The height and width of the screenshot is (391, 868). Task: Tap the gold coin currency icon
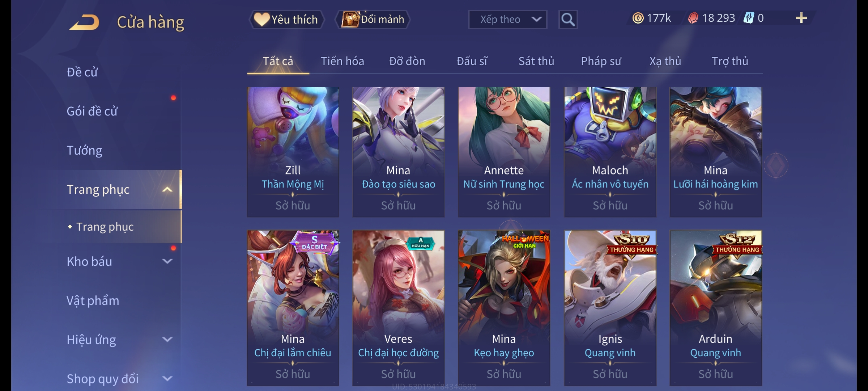[638, 18]
